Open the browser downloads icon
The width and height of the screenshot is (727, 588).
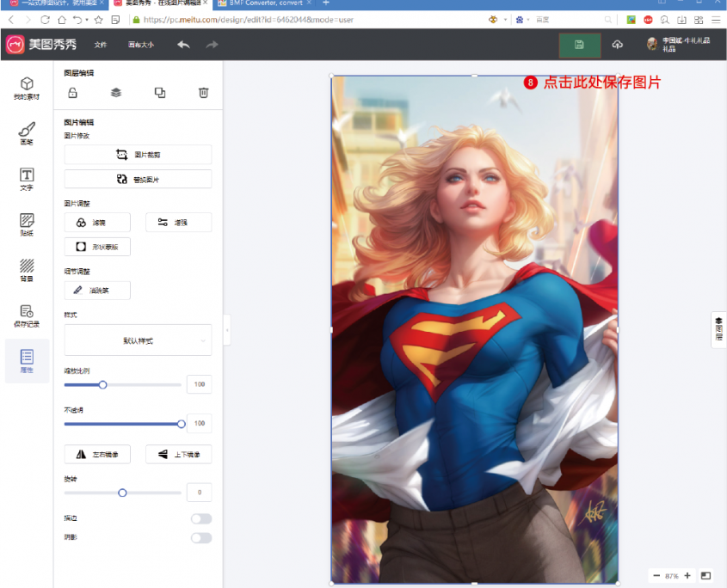click(681, 20)
